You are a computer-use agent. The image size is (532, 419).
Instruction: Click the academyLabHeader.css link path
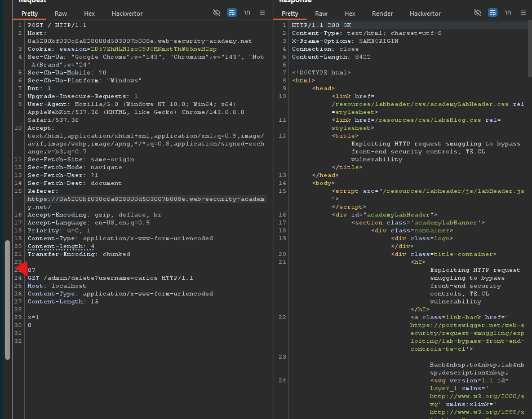pyautogui.click(x=420, y=104)
